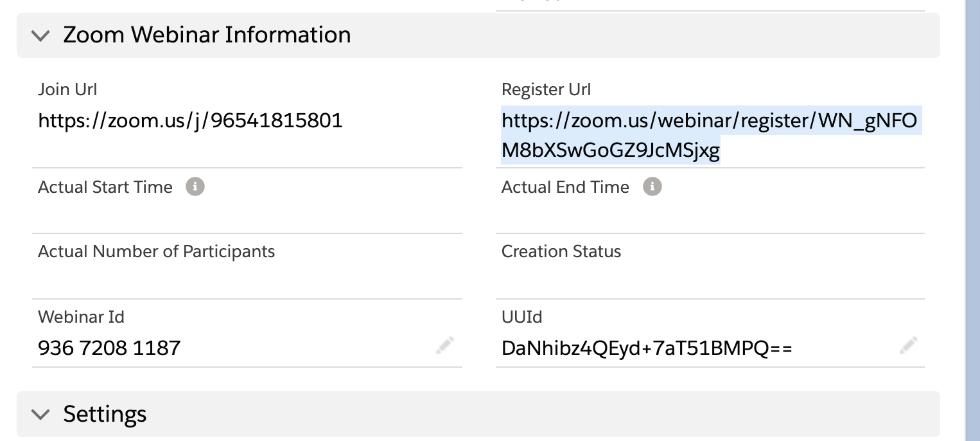Edit Webinar Id using the pencil icon
980x441 pixels.
click(445, 345)
